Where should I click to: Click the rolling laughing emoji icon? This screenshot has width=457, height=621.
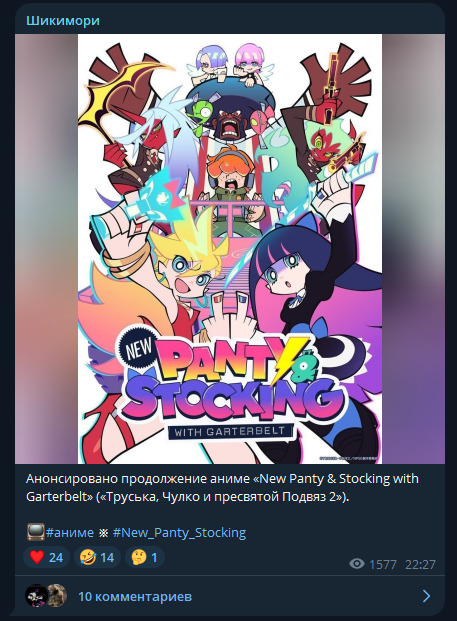coord(88,557)
